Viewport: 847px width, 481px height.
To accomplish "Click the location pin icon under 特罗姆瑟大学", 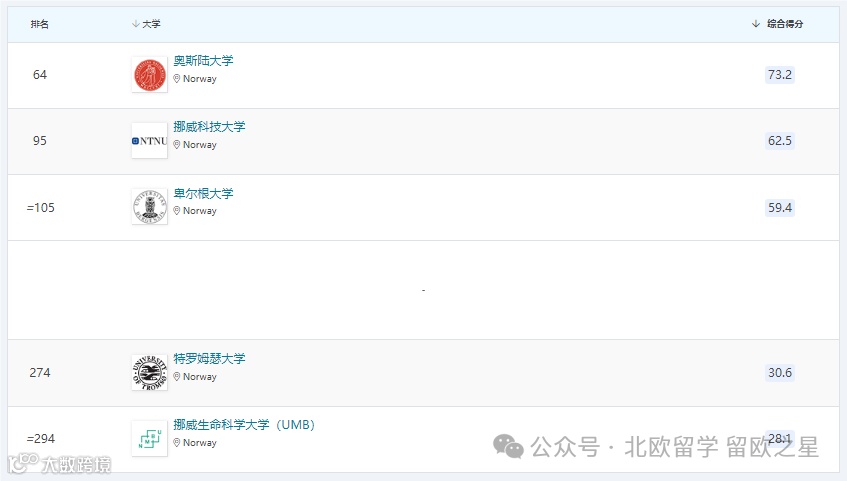I will [x=177, y=377].
